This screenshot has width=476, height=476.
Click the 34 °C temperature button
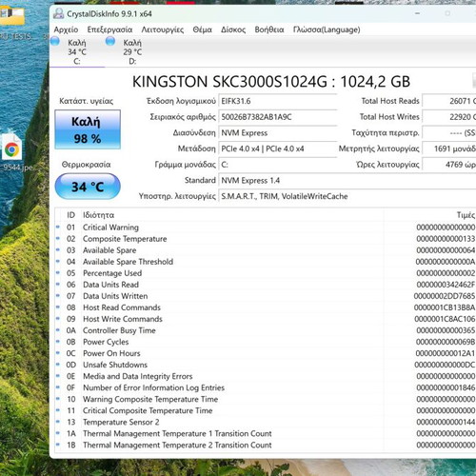point(88,187)
